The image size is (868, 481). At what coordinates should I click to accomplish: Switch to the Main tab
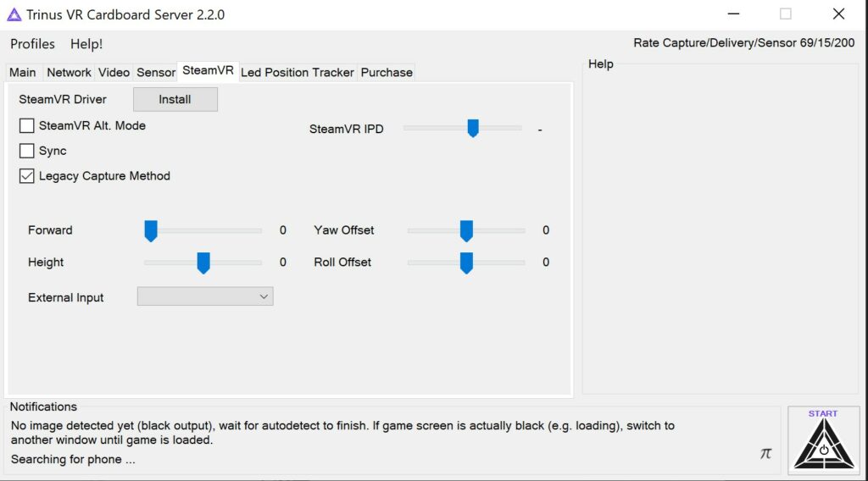tap(23, 73)
